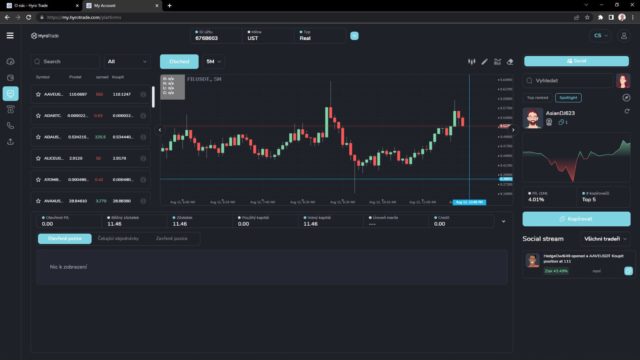Select the Zavřené pozice tab
640x360 pixels.
[x=172, y=238]
